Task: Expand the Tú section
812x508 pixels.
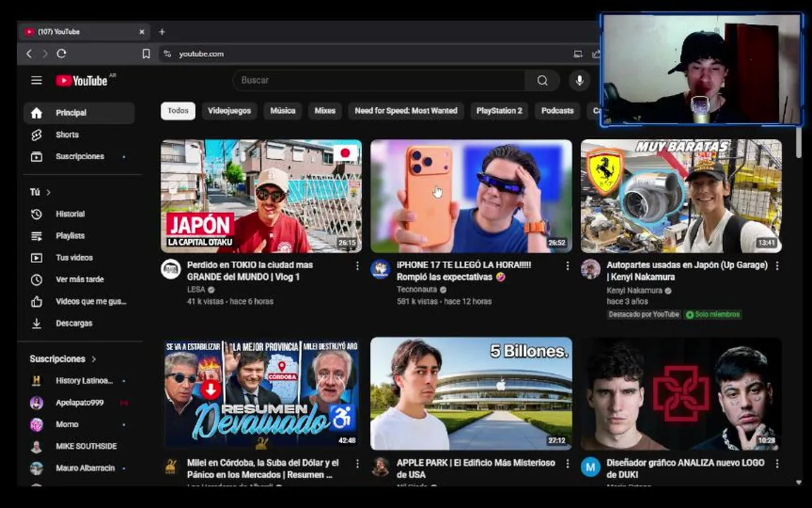Action: pos(40,192)
